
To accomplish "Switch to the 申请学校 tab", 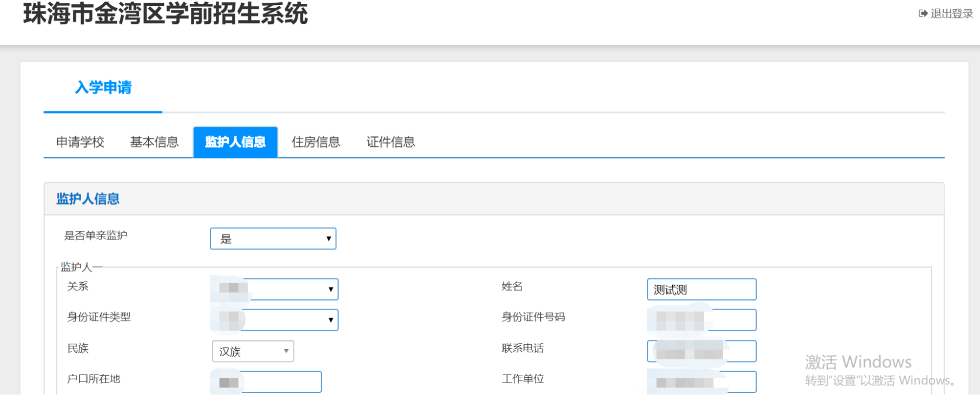I will 80,142.
